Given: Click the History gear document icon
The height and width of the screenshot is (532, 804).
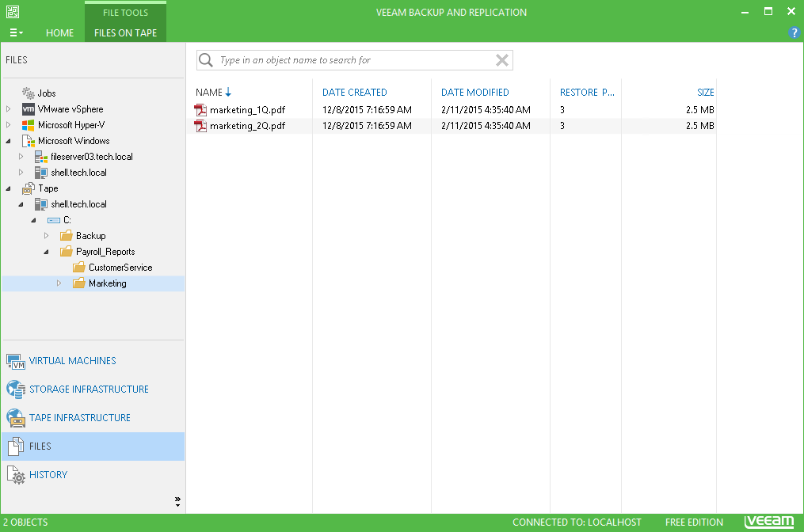Looking at the screenshot, I should point(15,475).
